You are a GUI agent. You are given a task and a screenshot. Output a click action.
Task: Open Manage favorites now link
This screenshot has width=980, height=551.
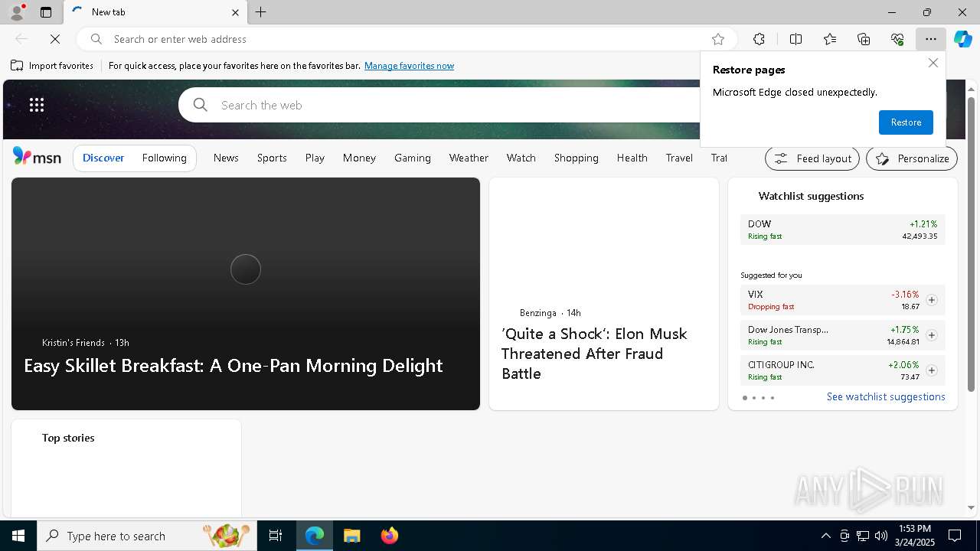409,66
